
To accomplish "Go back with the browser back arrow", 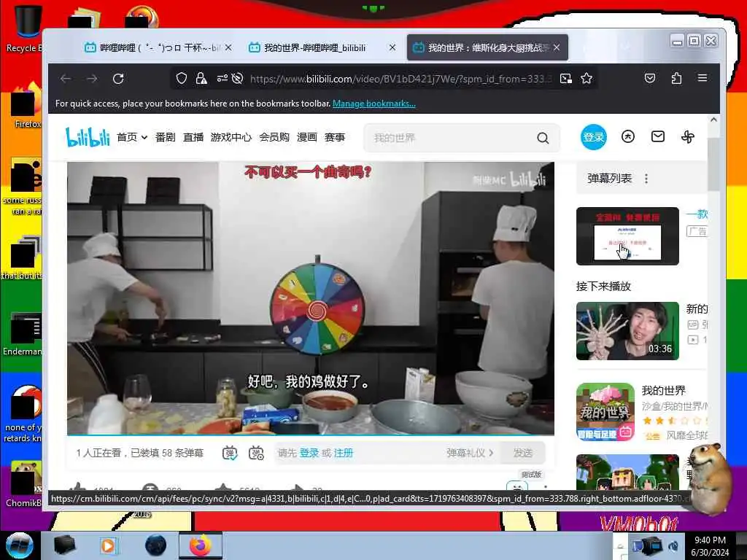I will coord(66,79).
